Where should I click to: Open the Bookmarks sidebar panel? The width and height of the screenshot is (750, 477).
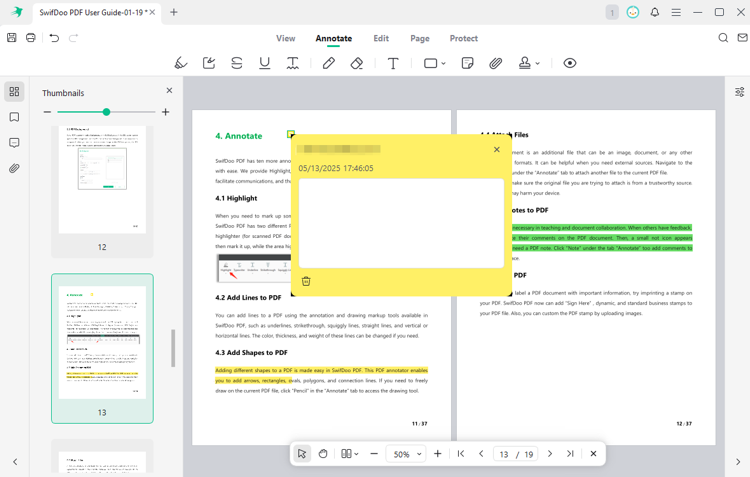14,117
